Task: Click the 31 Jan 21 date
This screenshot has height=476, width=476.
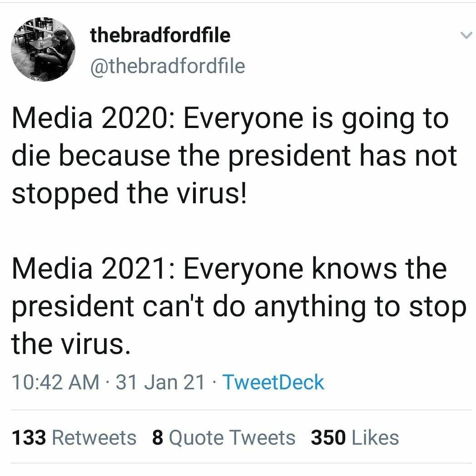Action: (160, 382)
